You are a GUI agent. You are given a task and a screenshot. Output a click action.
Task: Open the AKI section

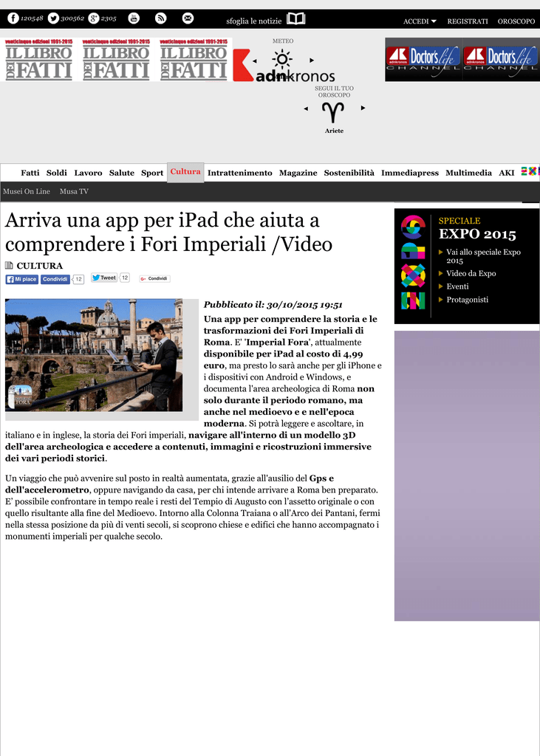pyautogui.click(x=506, y=173)
